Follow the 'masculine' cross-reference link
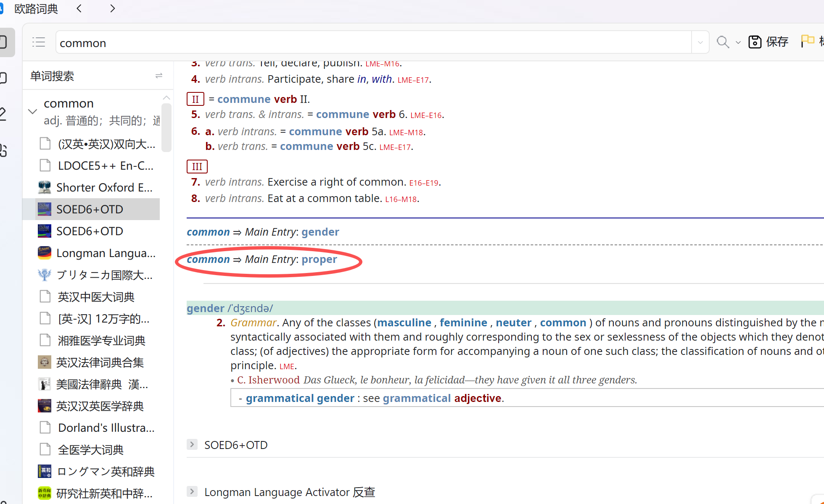 click(x=404, y=323)
